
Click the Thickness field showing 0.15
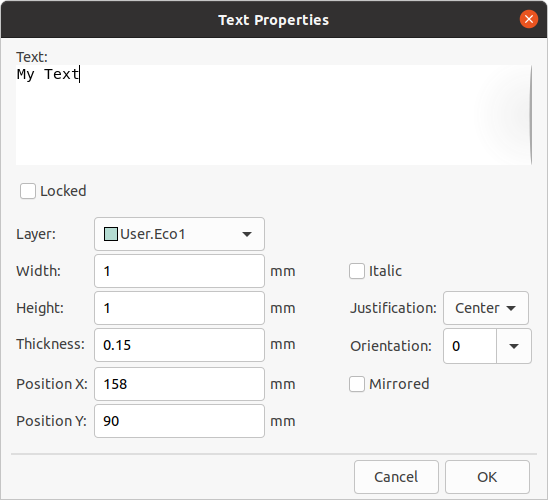[179, 345]
